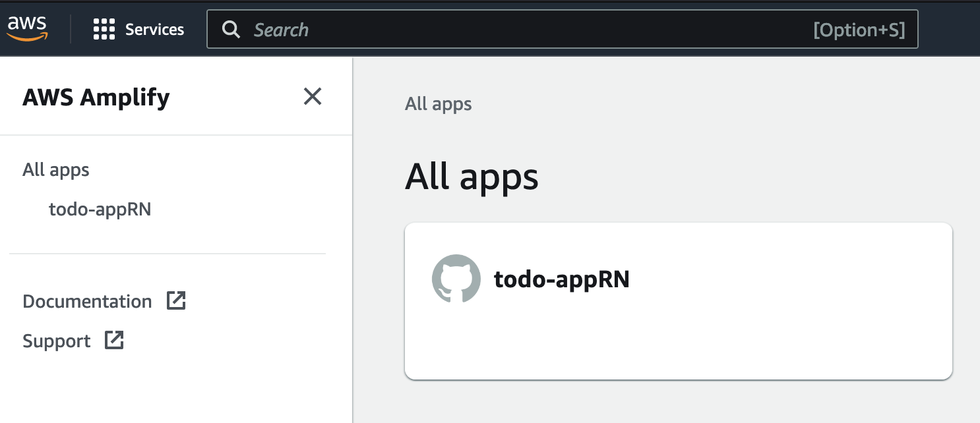
Task: Click the All apps breadcrumb
Action: 439,104
